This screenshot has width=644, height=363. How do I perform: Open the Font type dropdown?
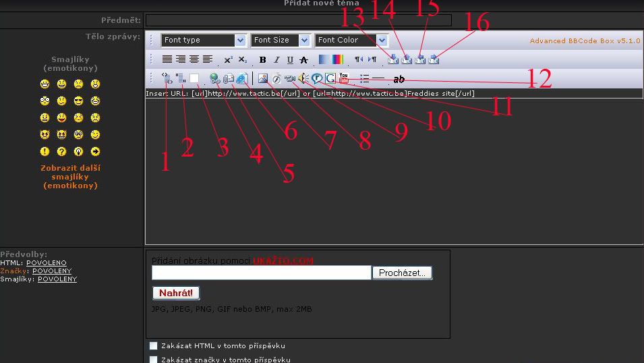tap(204, 40)
